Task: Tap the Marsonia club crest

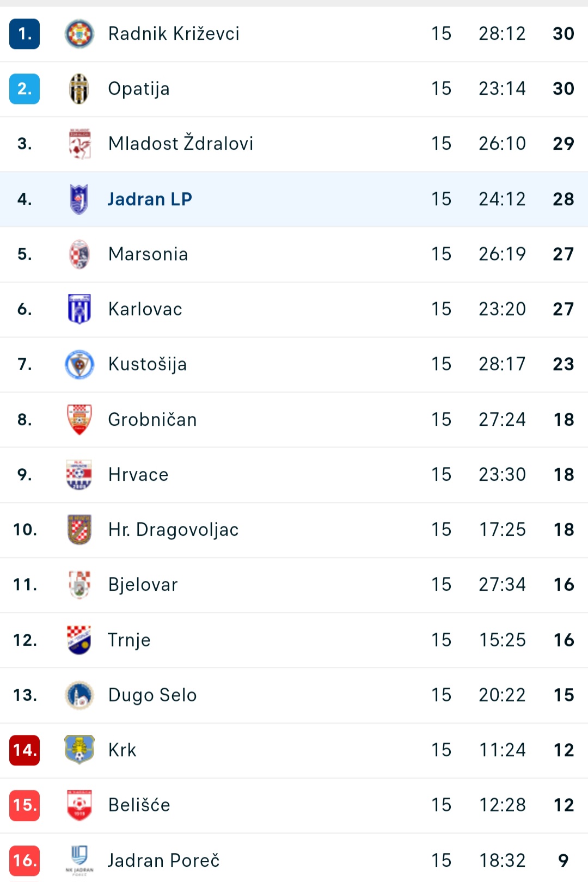Action: [79, 254]
